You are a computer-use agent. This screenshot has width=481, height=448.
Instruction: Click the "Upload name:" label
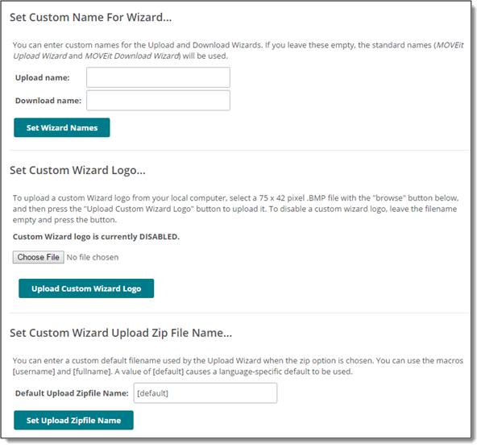pos(43,77)
